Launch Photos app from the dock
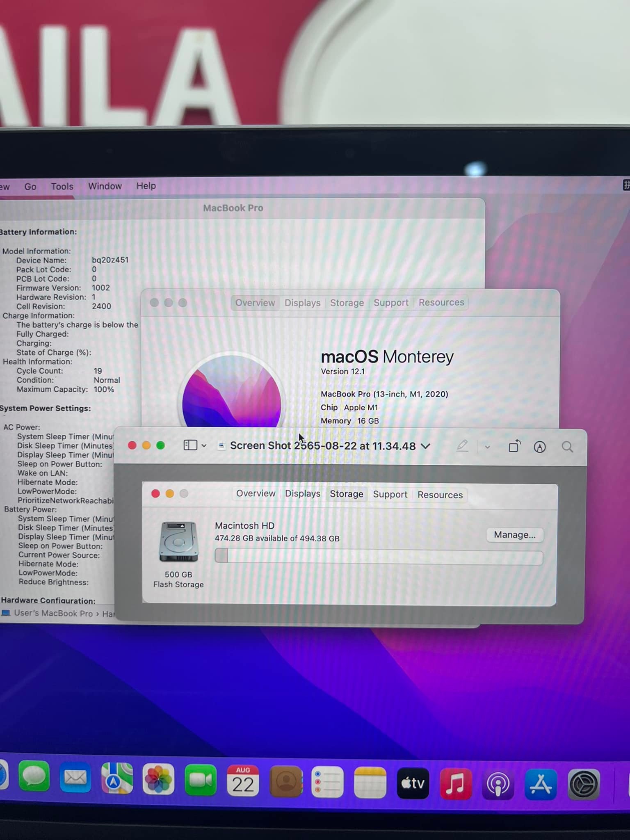Image resolution: width=630 pixels, height=840 pixels. (158, 780)
